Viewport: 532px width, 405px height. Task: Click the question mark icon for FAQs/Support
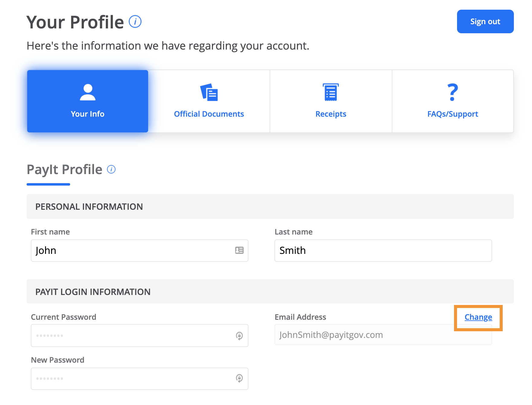pyautogui.click(x=452, y=92)
